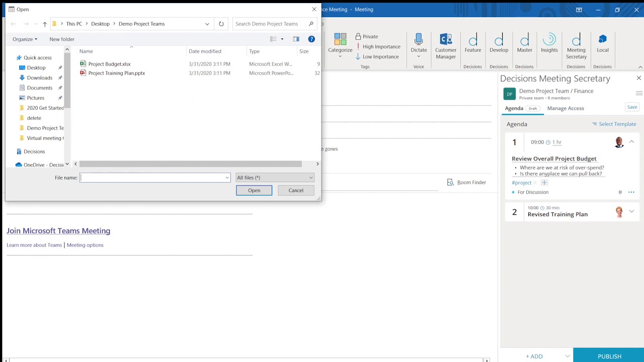This screenshot has height=362, width=644.
Task: Open the Organize dropdown menu
Action: click(x=25, y=39)
